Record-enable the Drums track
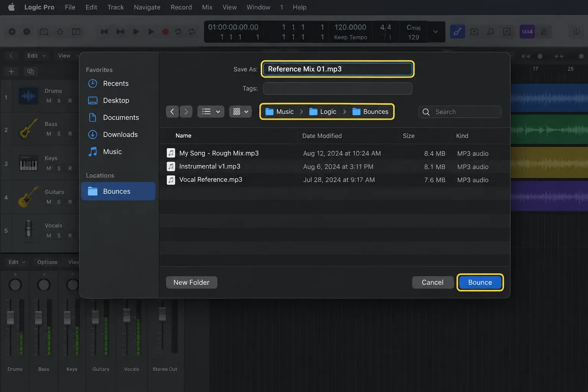Screen dimensions: 588x392 point(70,101)
